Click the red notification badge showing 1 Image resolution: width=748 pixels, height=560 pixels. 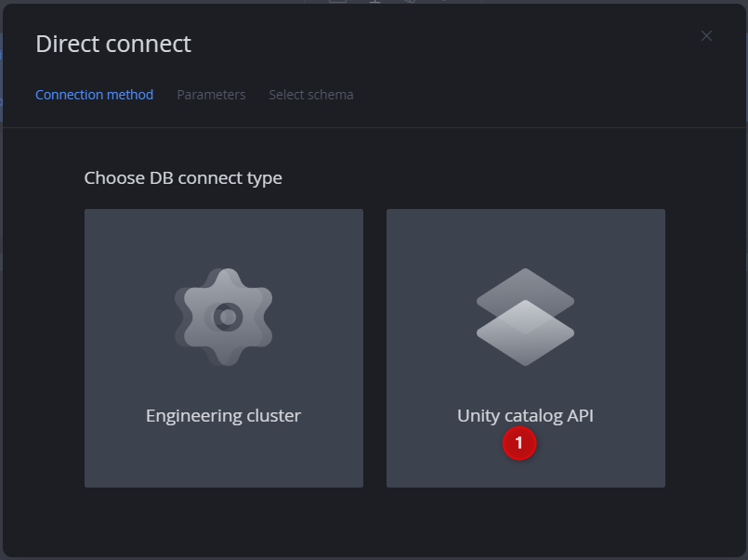[519, 444]
